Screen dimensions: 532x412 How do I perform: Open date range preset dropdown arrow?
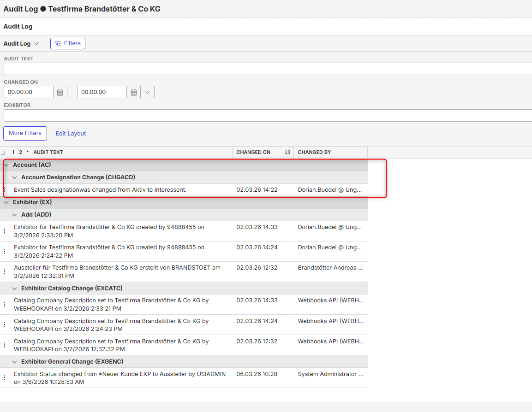tap(147, 92)
